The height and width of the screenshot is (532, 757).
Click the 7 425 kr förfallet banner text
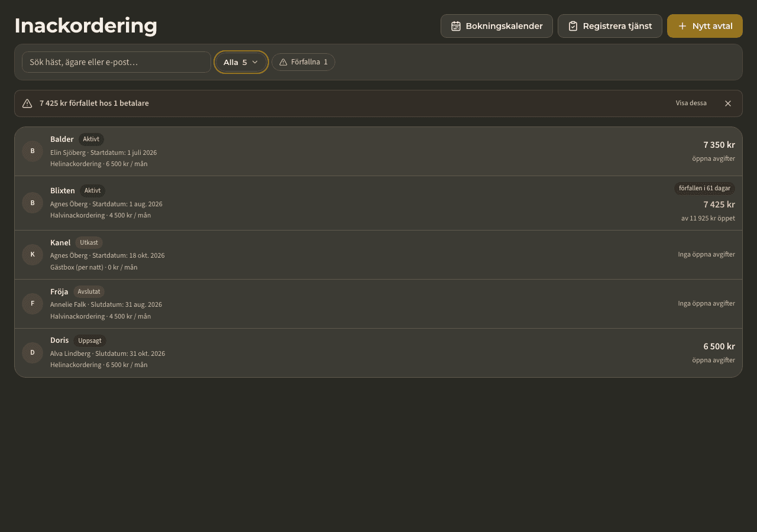pos(94,103)
